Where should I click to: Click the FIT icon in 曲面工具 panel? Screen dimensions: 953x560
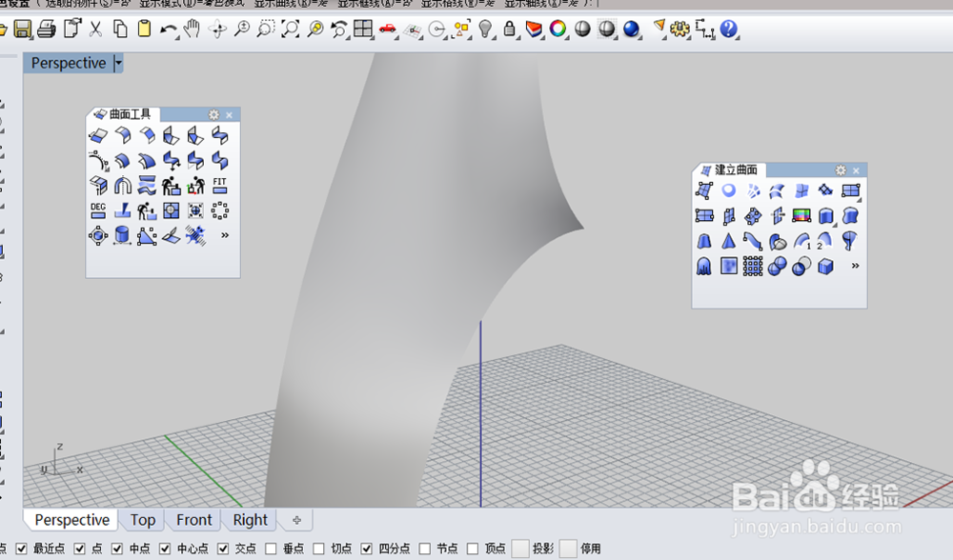point(219,186)
